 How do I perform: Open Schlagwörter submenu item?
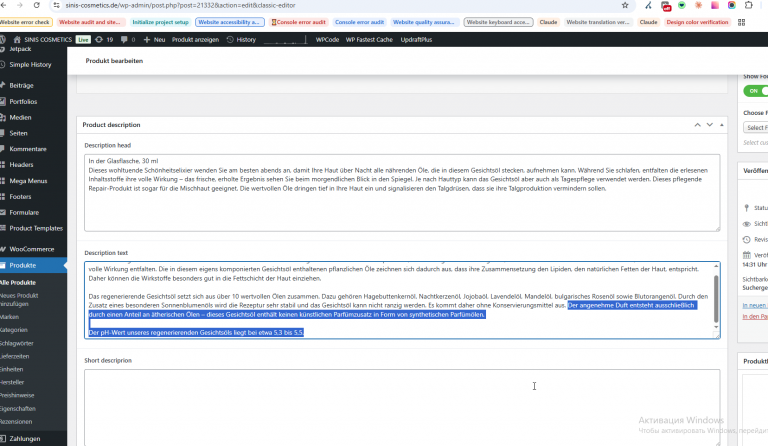17,343
